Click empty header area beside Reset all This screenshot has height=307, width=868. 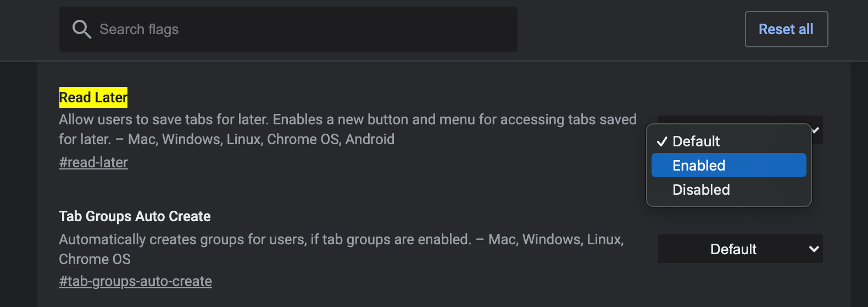(x=631, y=29)
